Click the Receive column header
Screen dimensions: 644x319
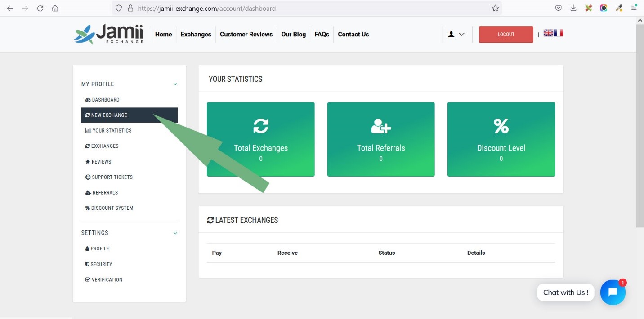[x=287, y=253]
